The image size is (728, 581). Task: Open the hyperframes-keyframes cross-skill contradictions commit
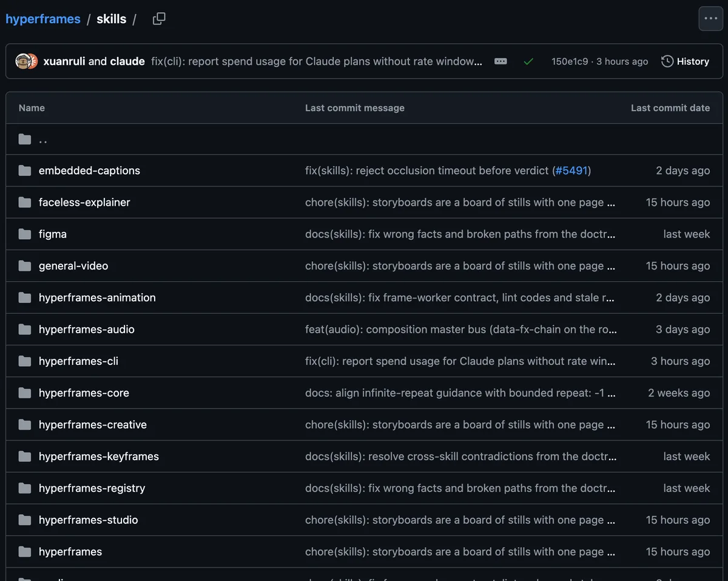click(460, 457)
